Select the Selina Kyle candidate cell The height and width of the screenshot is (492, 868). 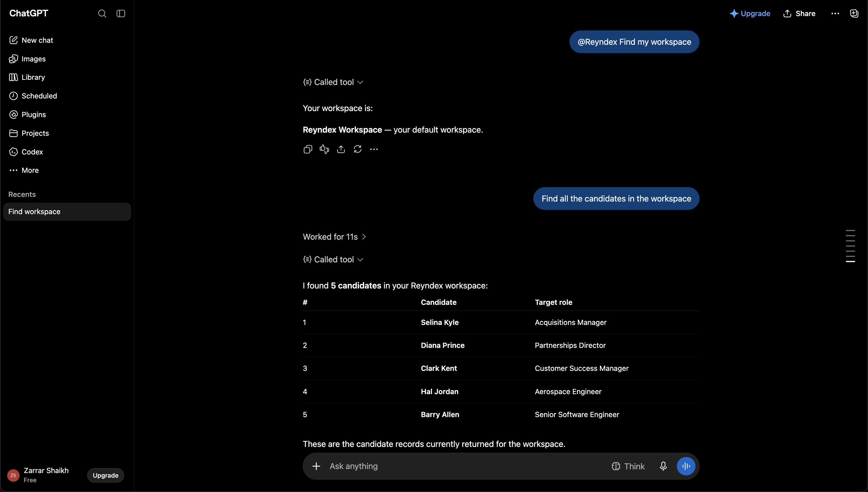click(x=439, y=322)
